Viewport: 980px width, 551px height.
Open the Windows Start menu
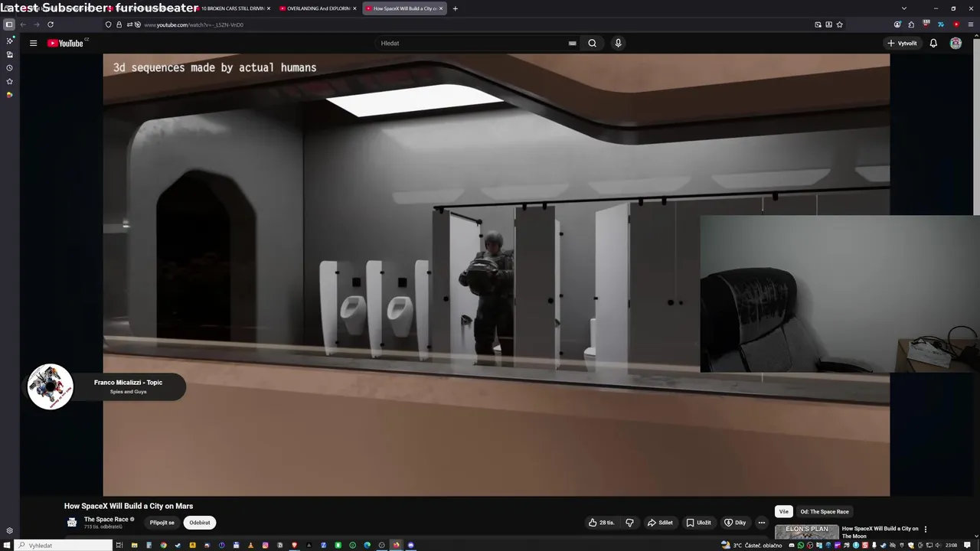pos(6,545)
